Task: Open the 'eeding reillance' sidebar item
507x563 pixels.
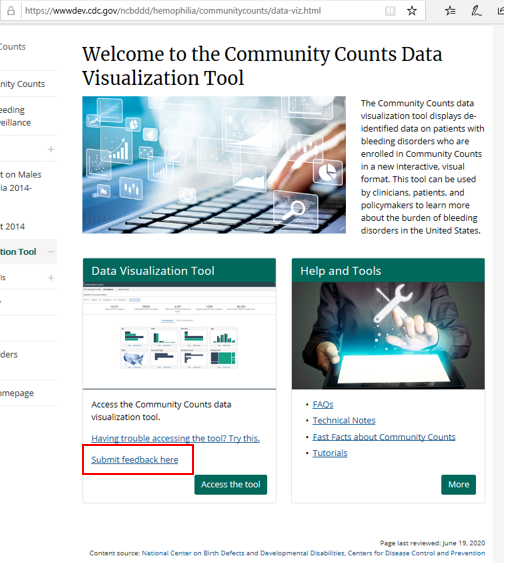Action: pos(15,116)
